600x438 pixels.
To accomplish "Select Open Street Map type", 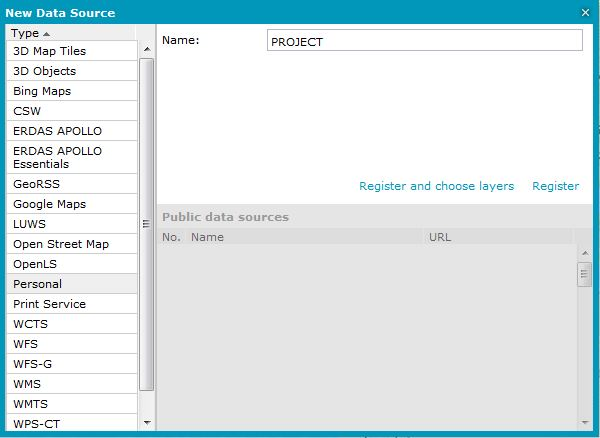I will point(72,244).
